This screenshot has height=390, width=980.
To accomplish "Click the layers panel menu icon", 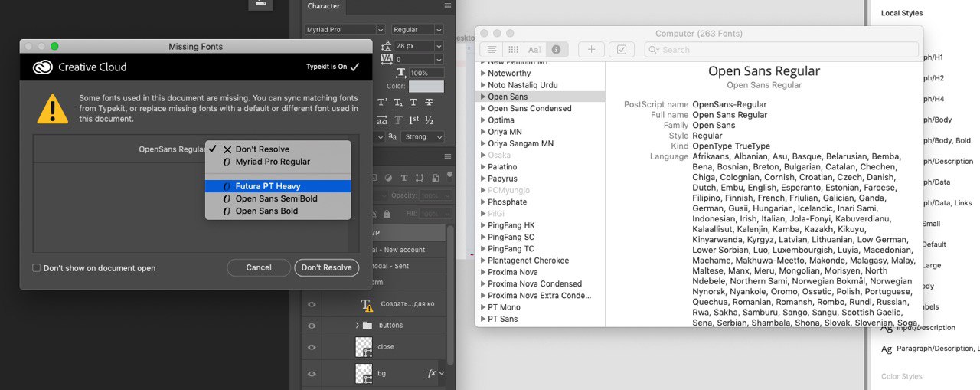I will point(447,157).
